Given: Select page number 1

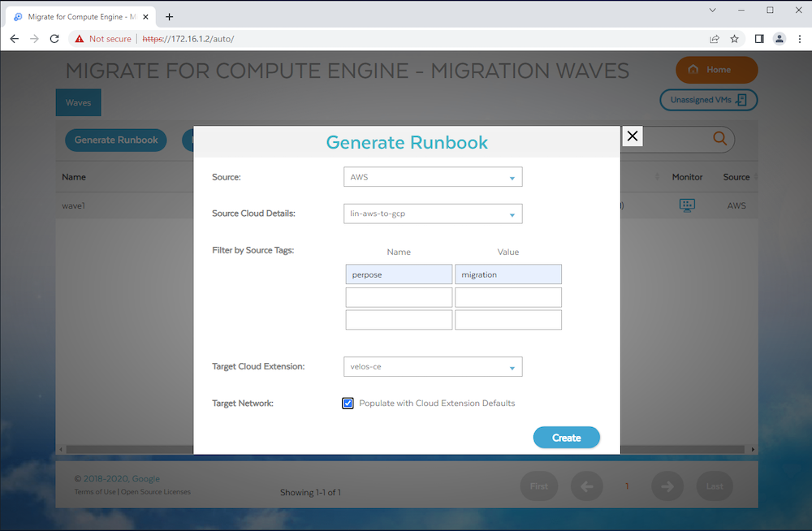Looking at the screenshot, I should click(627, 486).
